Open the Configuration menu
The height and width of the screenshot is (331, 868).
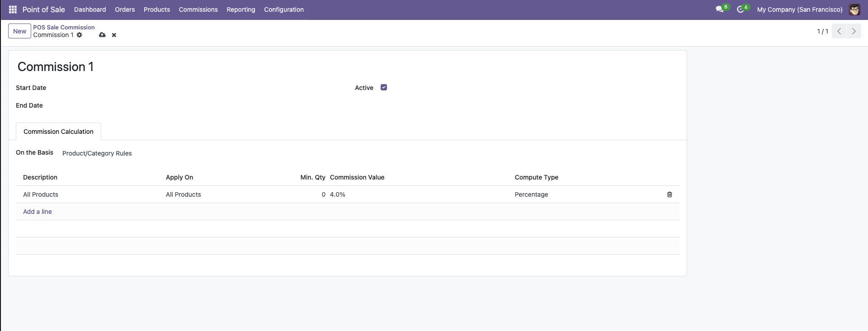pyautogui.click(x=284, y=9)
